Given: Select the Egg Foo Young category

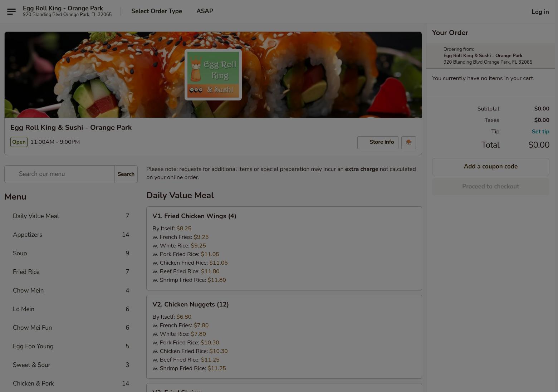Looking at the screenshot, I should tap(71, 346).
